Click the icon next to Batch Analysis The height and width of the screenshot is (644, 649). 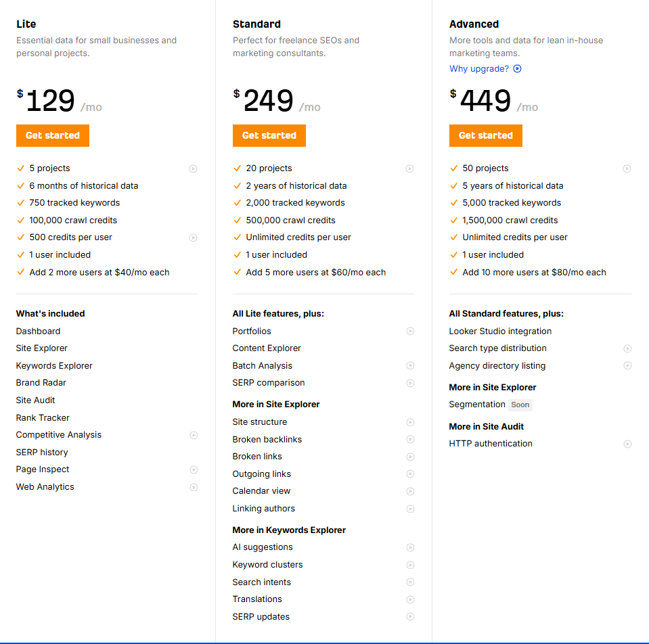point(410,365)
